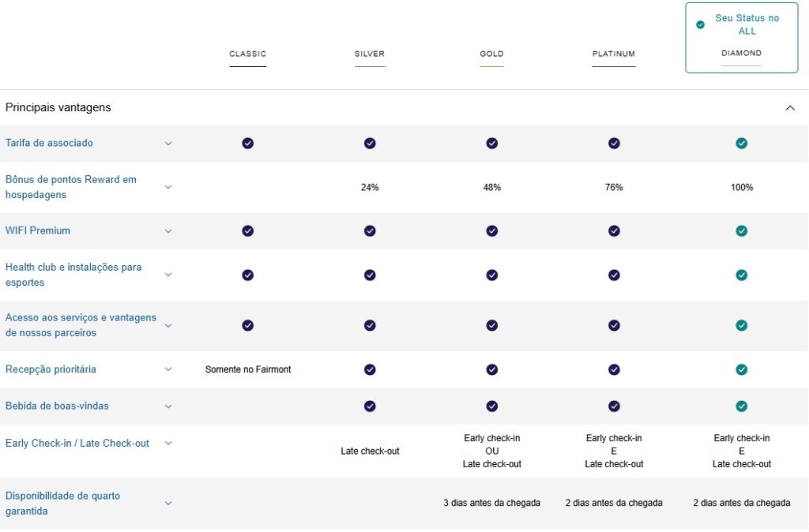Expand the Early Check-in / Late Check-out chevron
The width and height of the screenshot is (809, 532).
click(x=167, y=444)
